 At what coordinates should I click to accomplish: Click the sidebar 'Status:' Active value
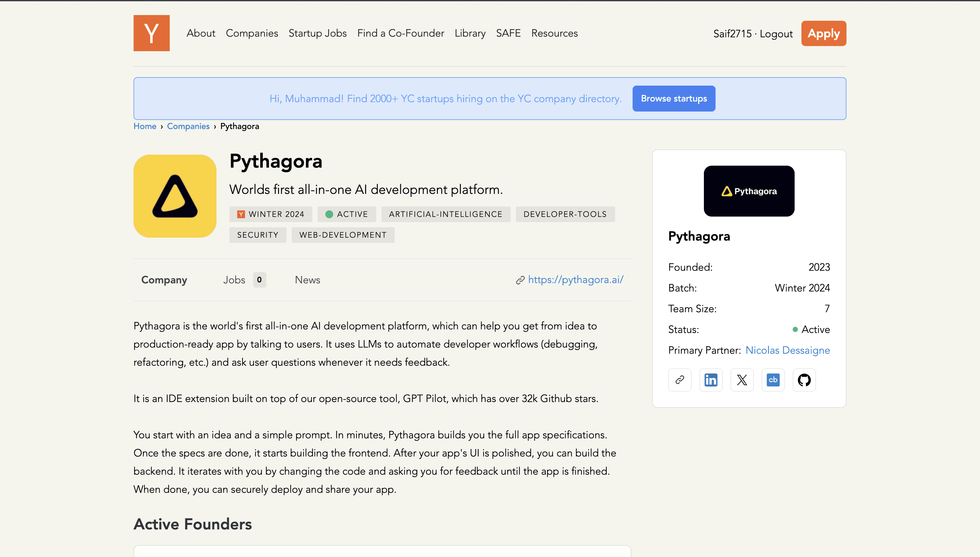coord(811,329)
